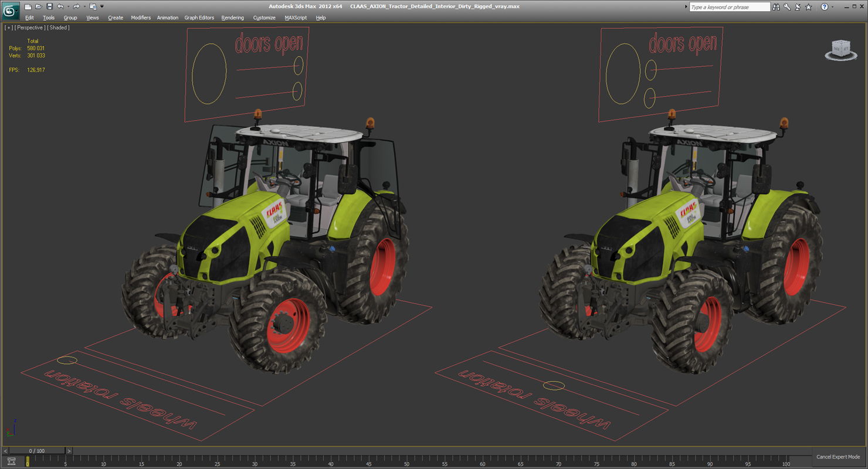Screen dimensions: 868x469
Task: Open the MAXScript menu
Action: coord(296,18)
